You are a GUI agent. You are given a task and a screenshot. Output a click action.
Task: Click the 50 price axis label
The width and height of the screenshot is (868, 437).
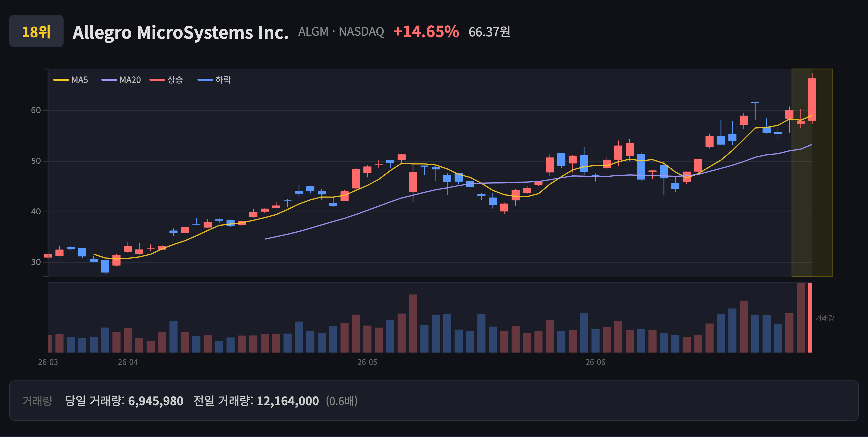(36, 161)
